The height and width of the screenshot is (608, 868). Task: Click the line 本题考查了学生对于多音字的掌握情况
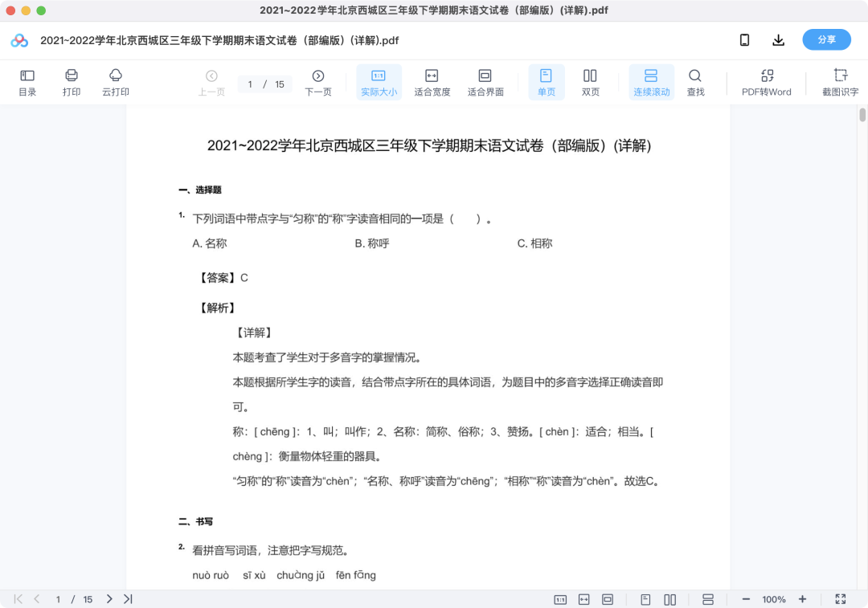click(x=327, y=357)
